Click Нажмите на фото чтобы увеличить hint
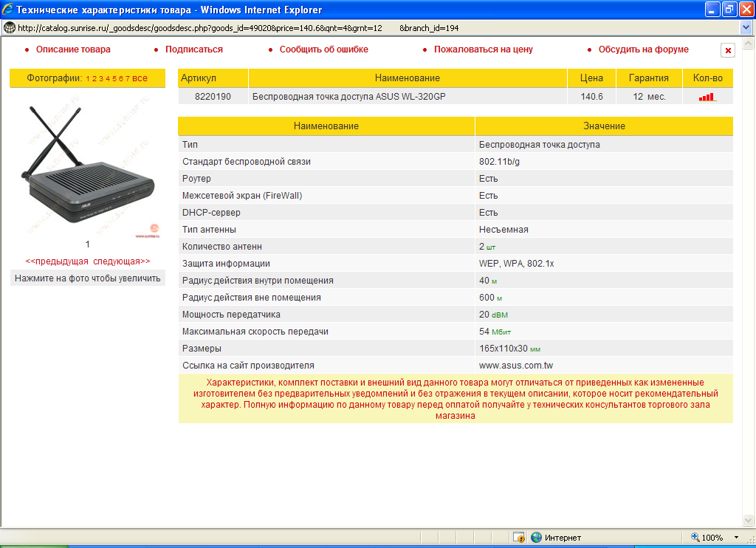The image size is (756, 548). pos(88,278)
